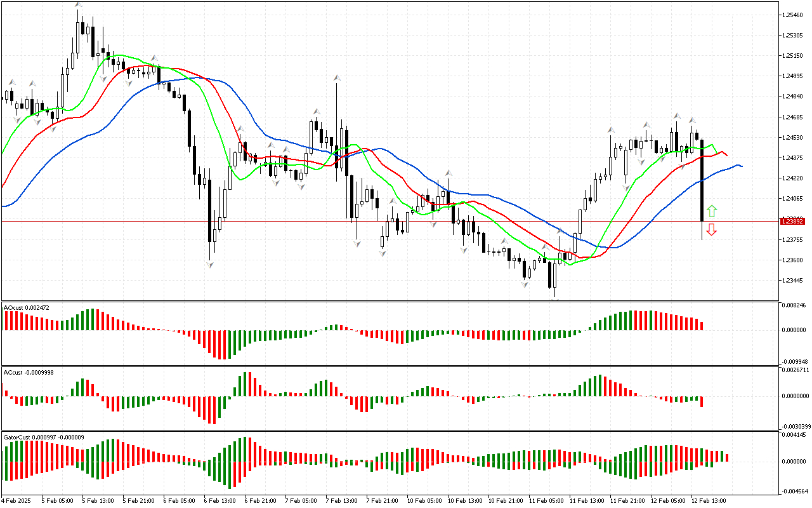Click the -0.009948 scale value in AOcust panel

[794, 361]
